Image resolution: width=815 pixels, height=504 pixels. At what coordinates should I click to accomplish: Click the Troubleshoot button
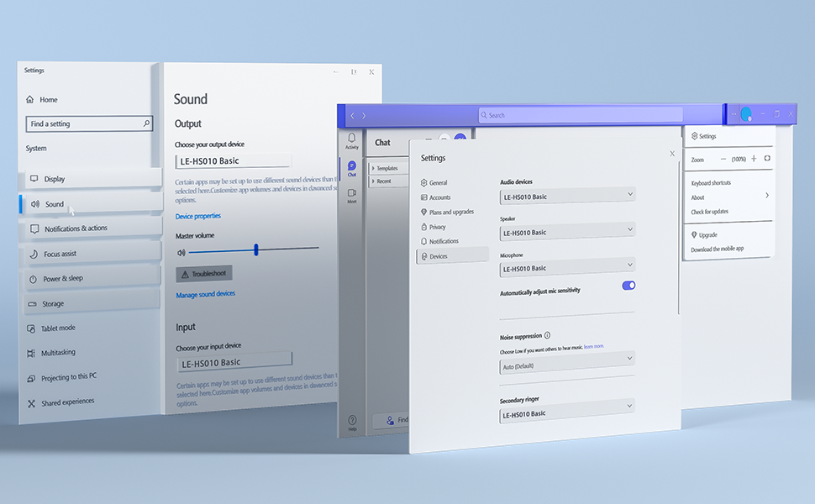(x=203, y=274)
